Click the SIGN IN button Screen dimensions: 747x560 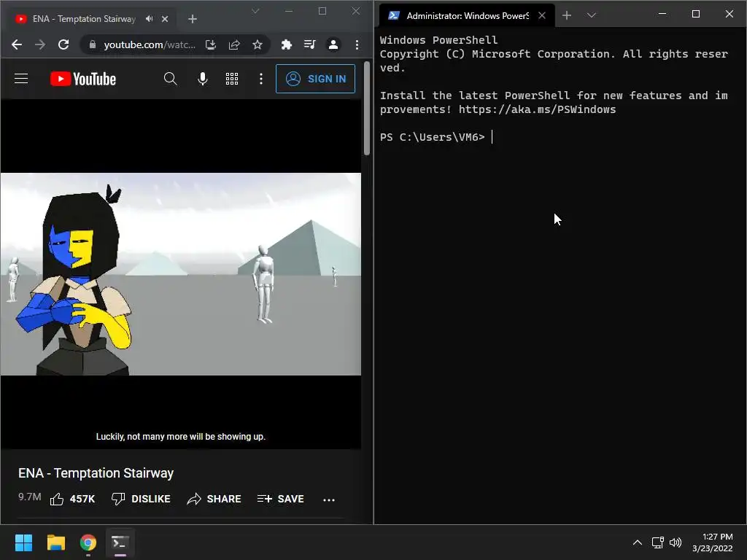coord(315,79)
